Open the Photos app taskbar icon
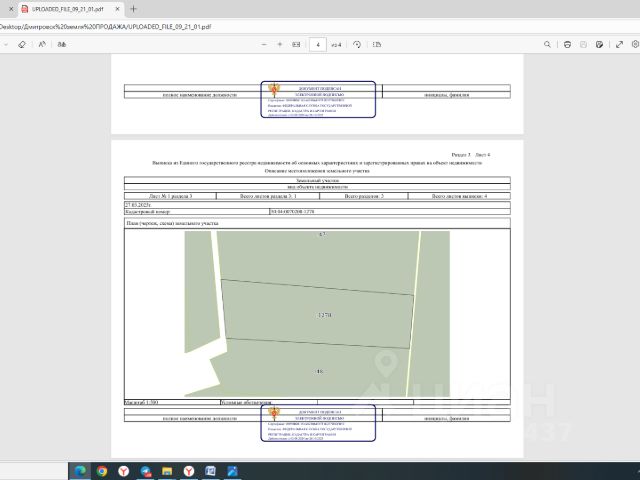The height and width of the screenshot is (480, 640). pyautogui.click(x=233, y=471)
